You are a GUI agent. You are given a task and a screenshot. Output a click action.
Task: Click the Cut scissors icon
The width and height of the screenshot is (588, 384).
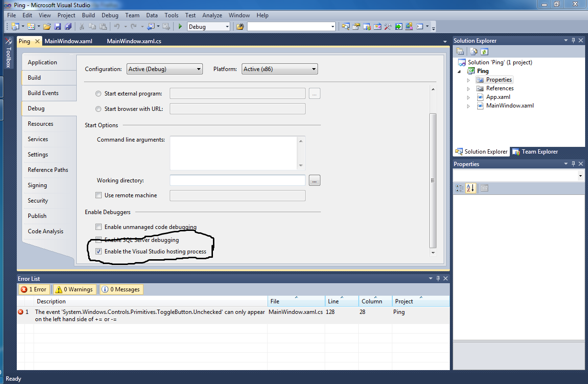[x=82, y=26]
